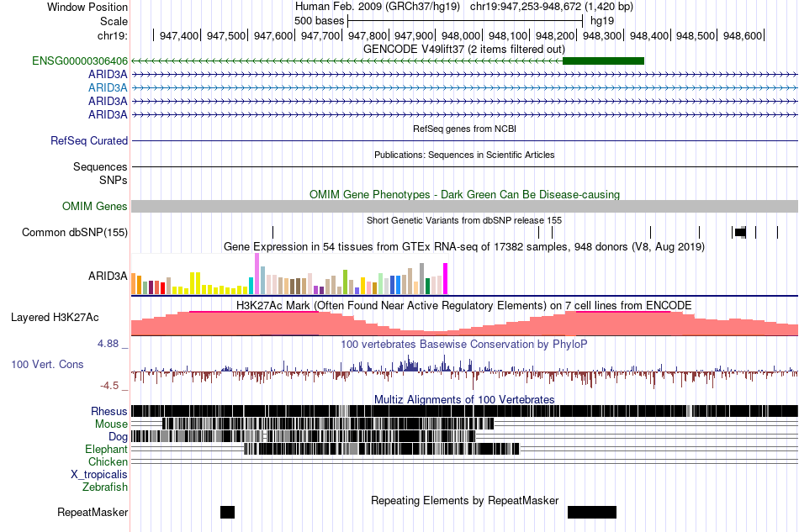Click the Sequences track label
799x532 pixels.
click(x=100, y=166)
